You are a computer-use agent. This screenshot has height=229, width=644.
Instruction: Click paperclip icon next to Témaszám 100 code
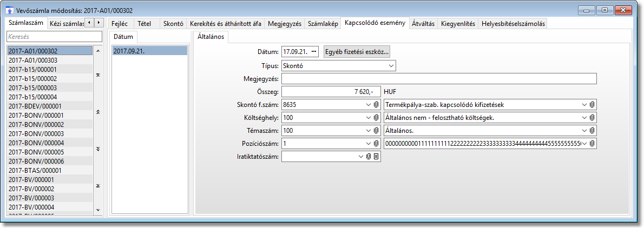(x=376, y=131)
